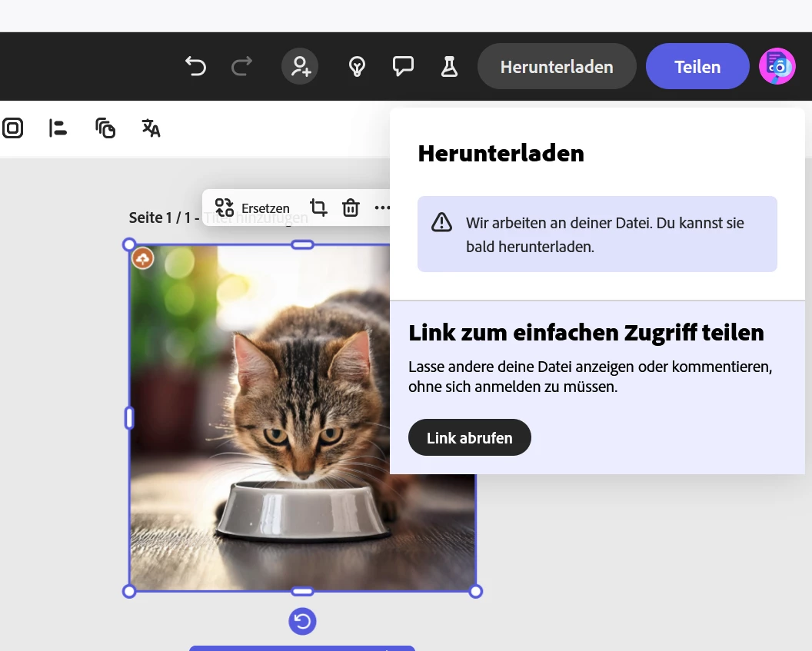Click the Herunterladen button in top bar

click(x=557, y=67)
